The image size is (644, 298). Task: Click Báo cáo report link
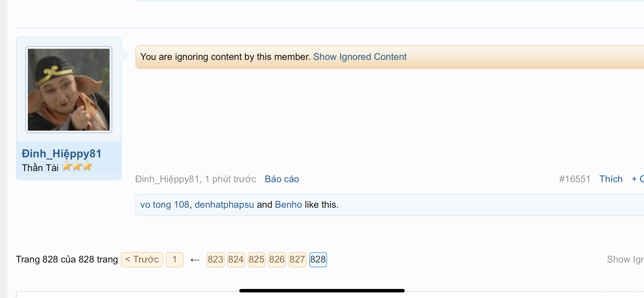pos(282,179)
